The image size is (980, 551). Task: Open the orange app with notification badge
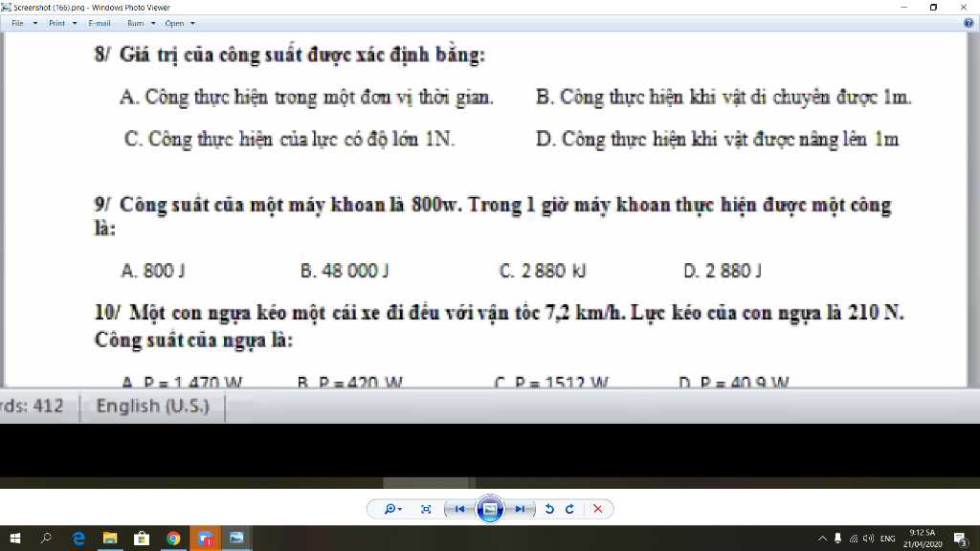point(205,538)
